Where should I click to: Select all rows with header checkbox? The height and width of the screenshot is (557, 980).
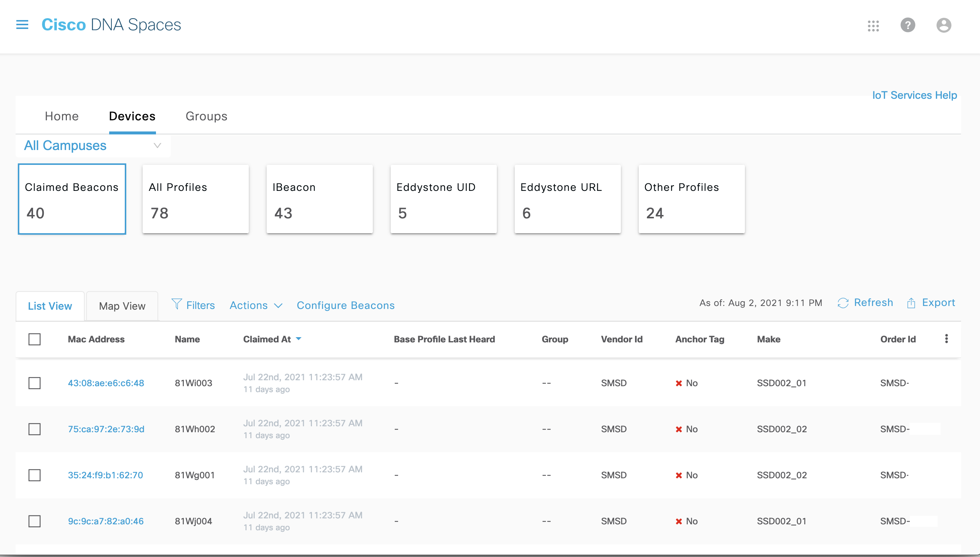[x=35, y=339]
